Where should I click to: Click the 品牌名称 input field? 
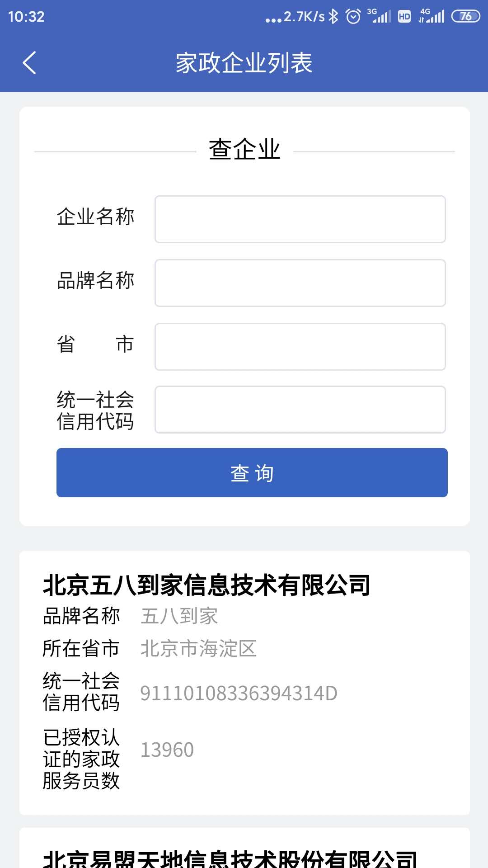tap(300, 283)
